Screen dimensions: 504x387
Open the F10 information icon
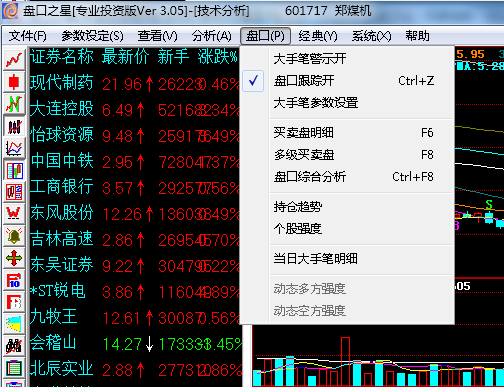tap(14, 280)
